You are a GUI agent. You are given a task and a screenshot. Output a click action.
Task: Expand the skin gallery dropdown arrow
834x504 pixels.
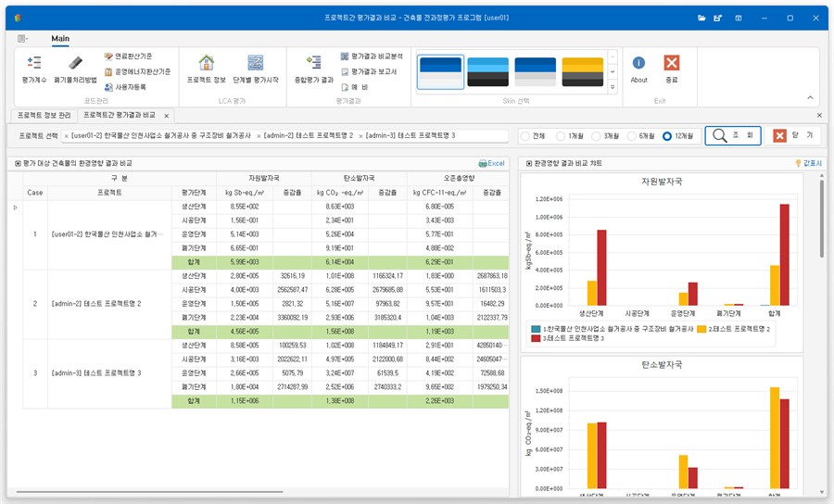tap(613, 87)
